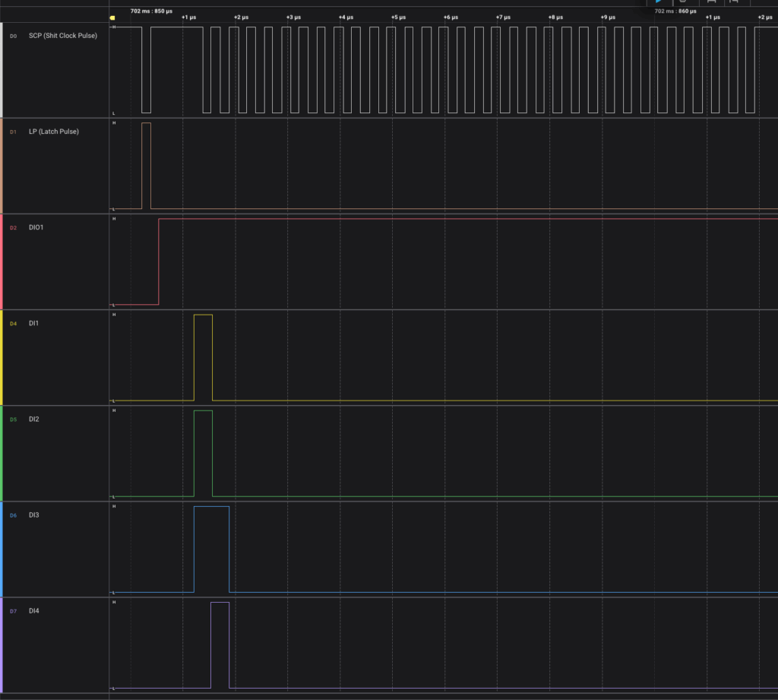Click the high pulse on LP waveform
This screenshot has width=778, height=700.
coord(146,163)
